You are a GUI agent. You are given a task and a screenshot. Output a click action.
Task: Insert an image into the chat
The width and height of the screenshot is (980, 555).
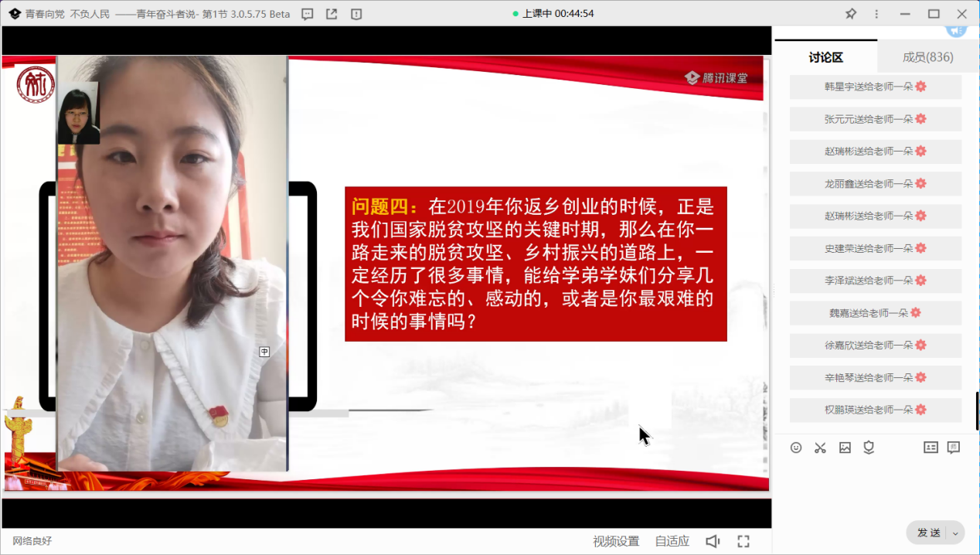pos(845,448)
